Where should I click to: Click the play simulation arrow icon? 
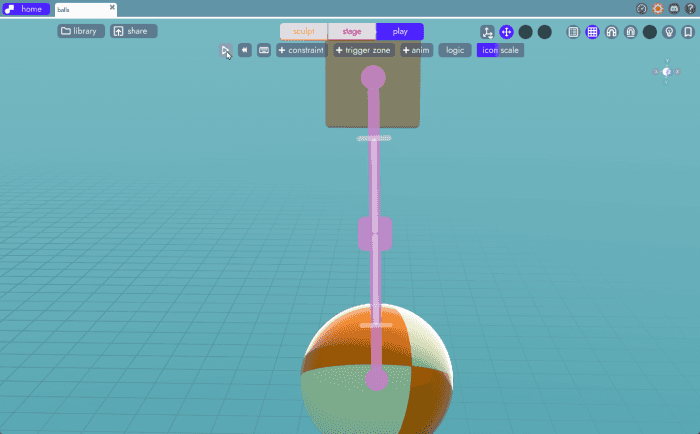pos(226,50)
